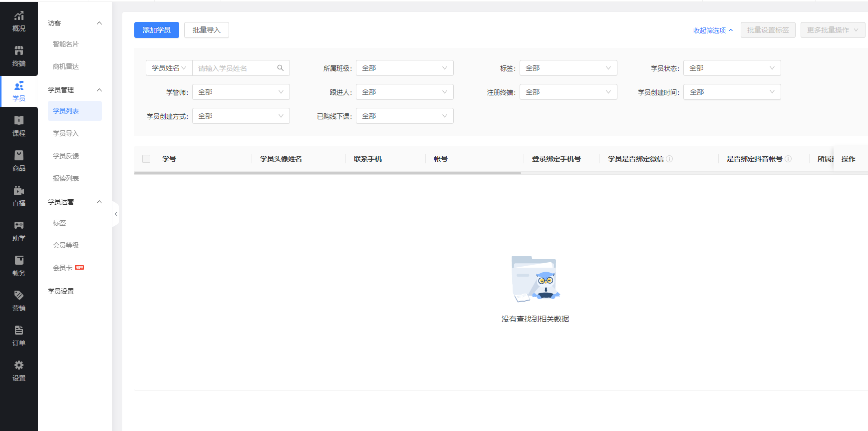Open the 概况 overview icon in sidebar

coord(19,16)
